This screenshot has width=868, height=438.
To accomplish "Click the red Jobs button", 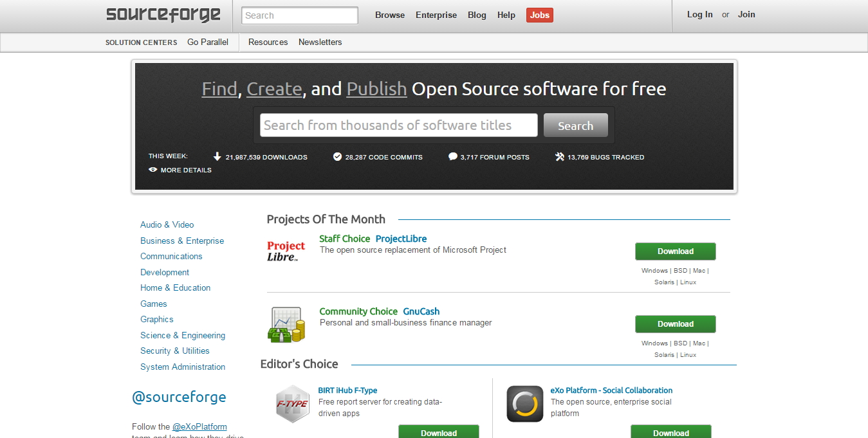I will [540, 15].
